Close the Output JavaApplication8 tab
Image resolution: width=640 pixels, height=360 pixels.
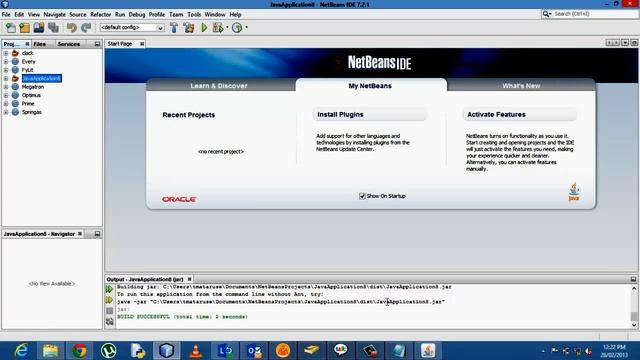click(189, 279)
